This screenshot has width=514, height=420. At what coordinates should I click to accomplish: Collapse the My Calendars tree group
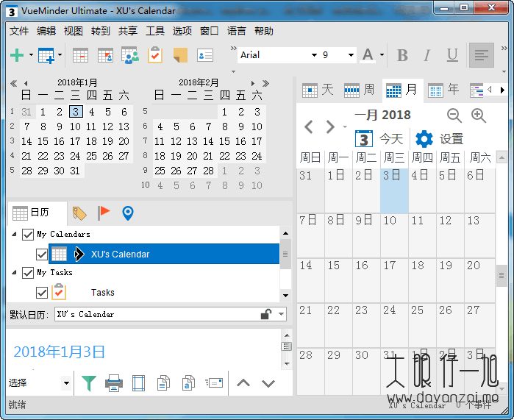14,234
